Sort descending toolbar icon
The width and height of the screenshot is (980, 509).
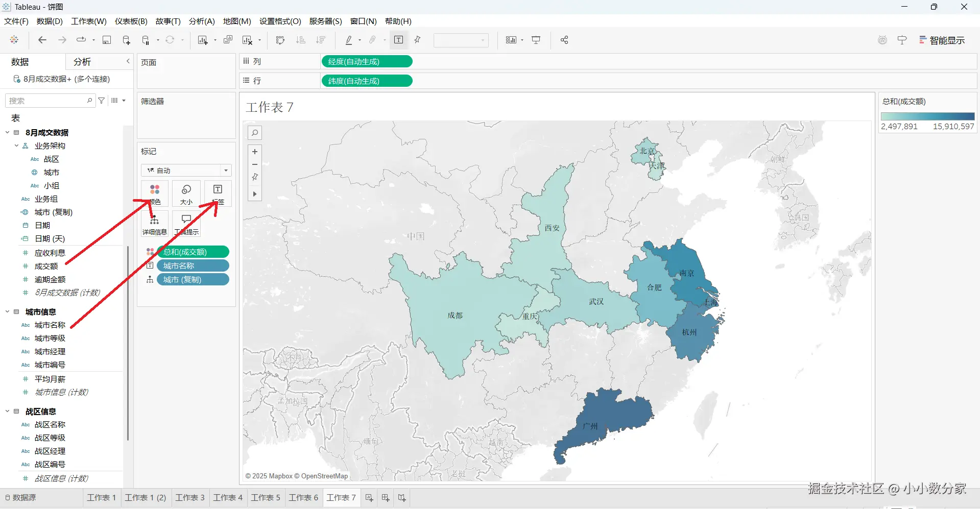point(321,40)
